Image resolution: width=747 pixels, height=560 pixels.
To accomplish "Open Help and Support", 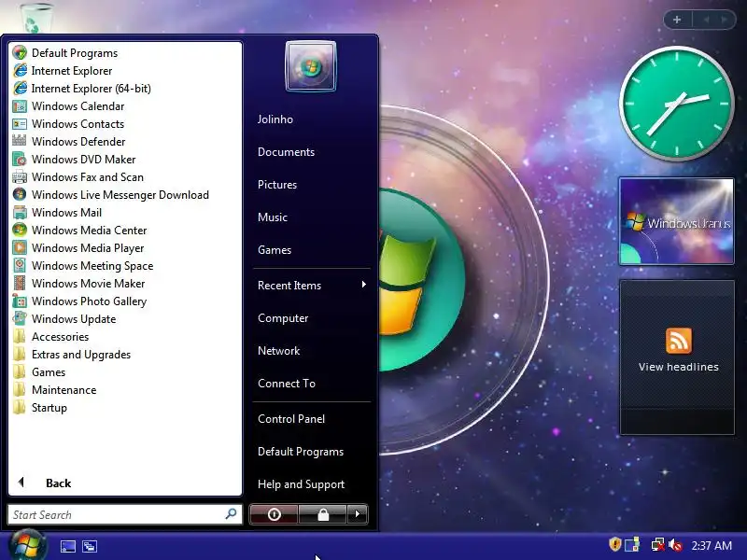I will 301,484.
